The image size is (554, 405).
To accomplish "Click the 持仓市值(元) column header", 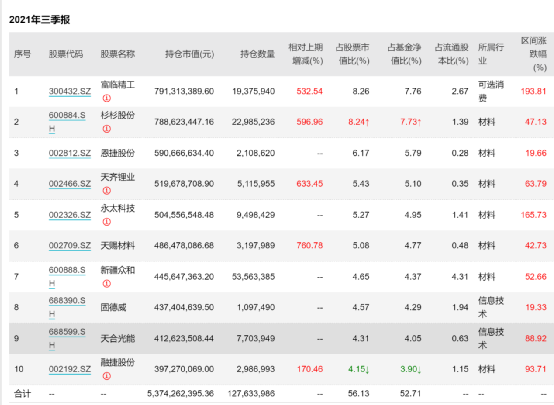I will 189,54.
